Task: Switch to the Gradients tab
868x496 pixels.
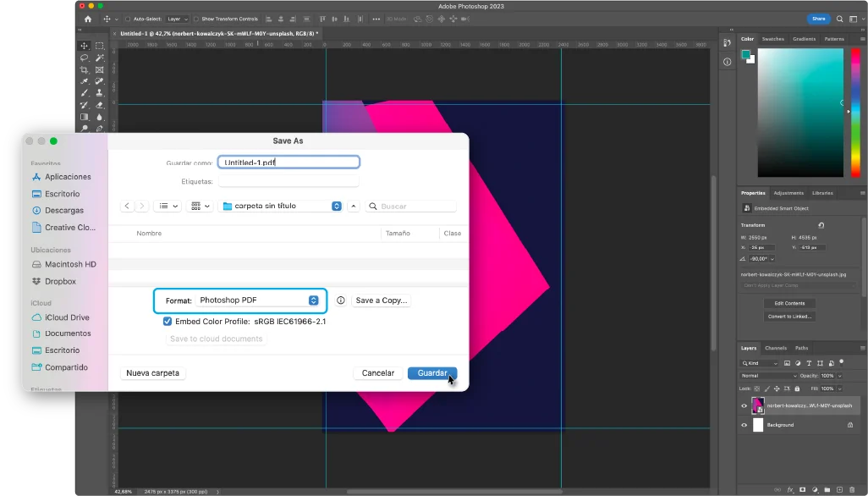Action: tap(804, 39)
